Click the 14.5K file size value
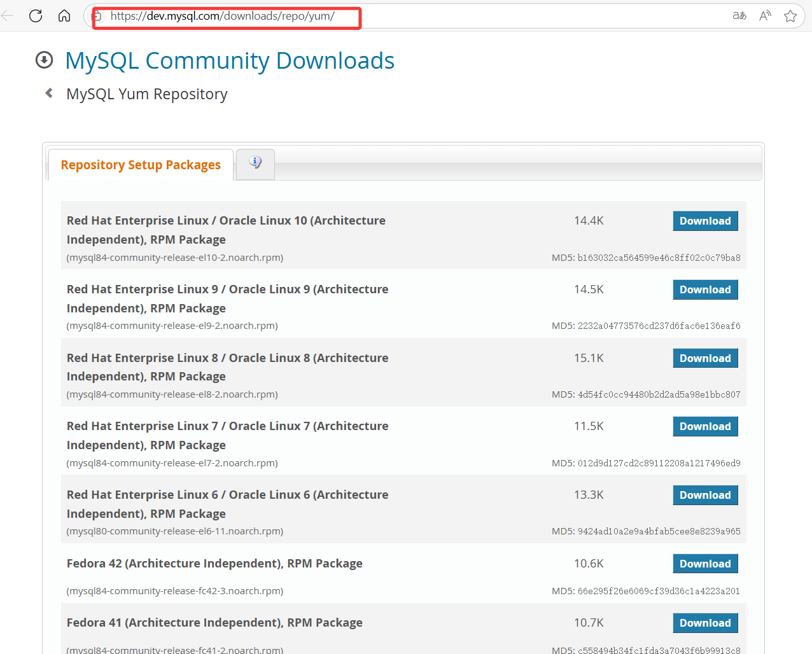This screenshot has height=654, width=812. (x=589, y=289)
